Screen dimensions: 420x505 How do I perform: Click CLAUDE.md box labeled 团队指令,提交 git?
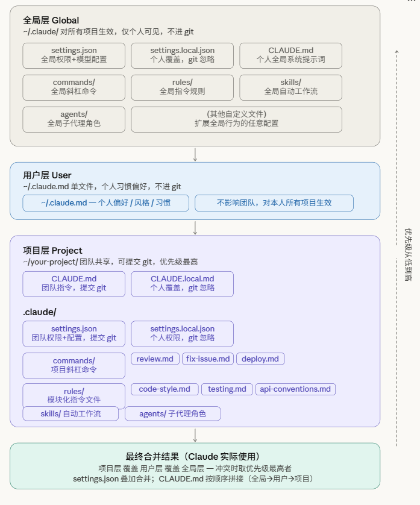coord(74,284)
